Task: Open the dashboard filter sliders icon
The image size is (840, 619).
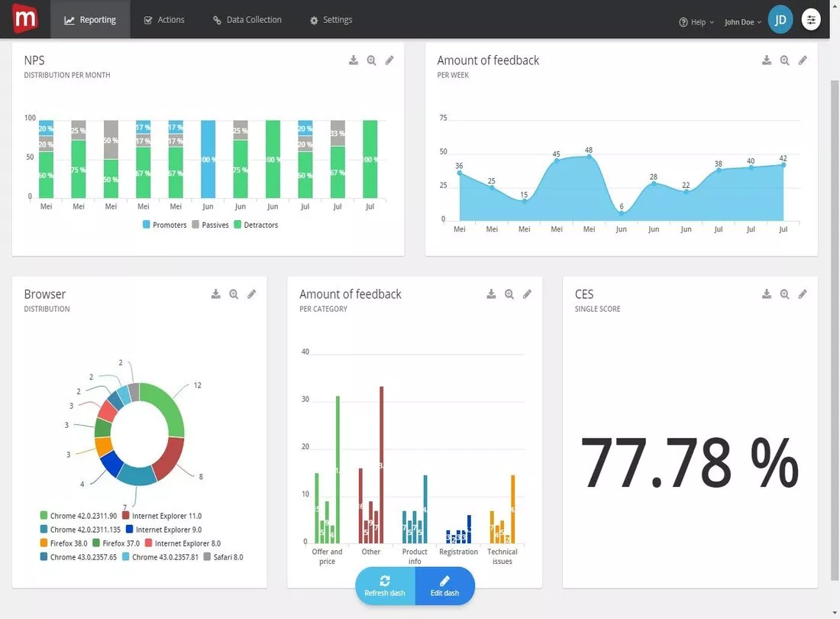Action: 811,20
